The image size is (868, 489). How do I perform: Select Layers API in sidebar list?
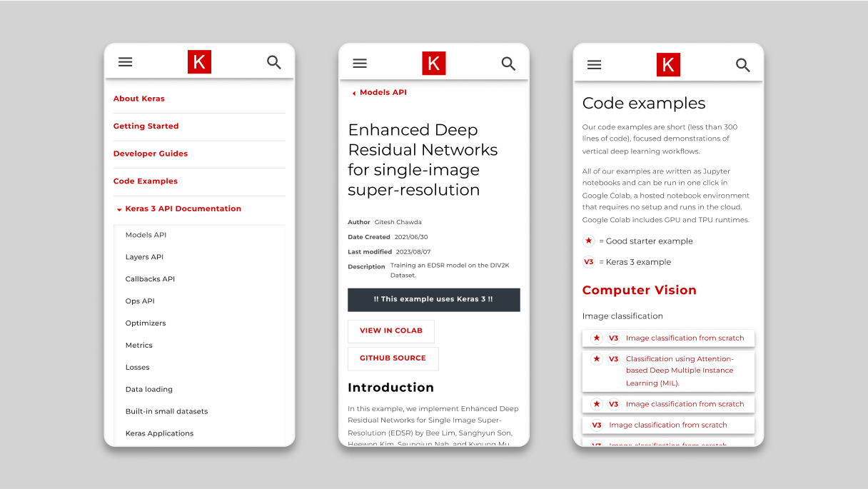144,257
